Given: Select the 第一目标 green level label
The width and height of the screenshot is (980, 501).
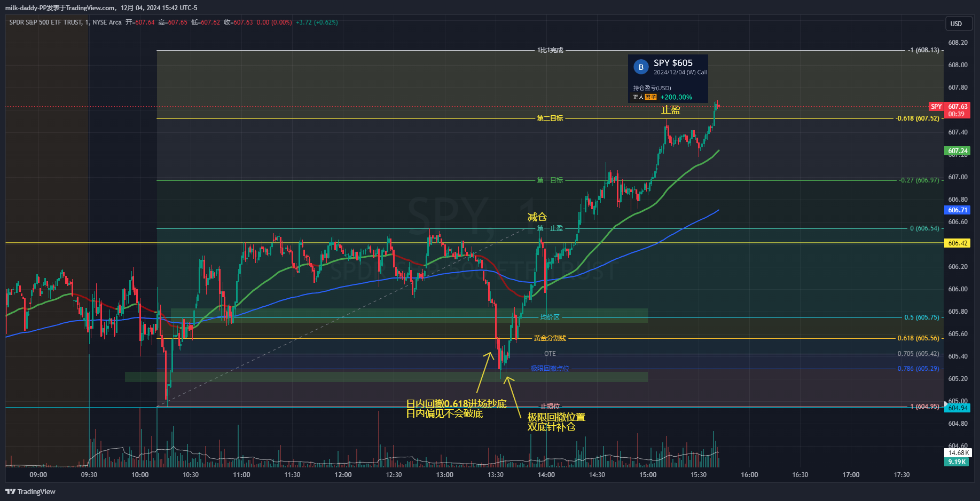Looking at the screenshot, I should (x=550, y=180).
